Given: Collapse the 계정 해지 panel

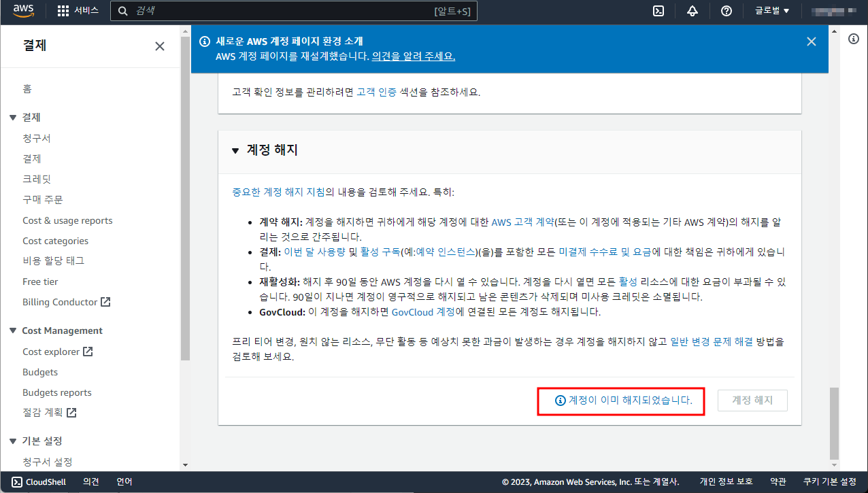Looking at the screenshot, I should [235, 150].
